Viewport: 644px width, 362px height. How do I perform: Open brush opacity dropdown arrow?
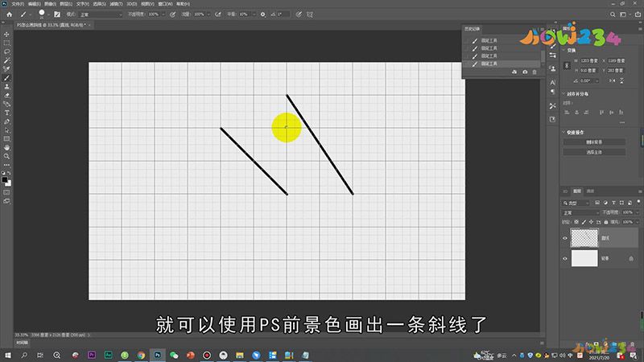(163, 14)
